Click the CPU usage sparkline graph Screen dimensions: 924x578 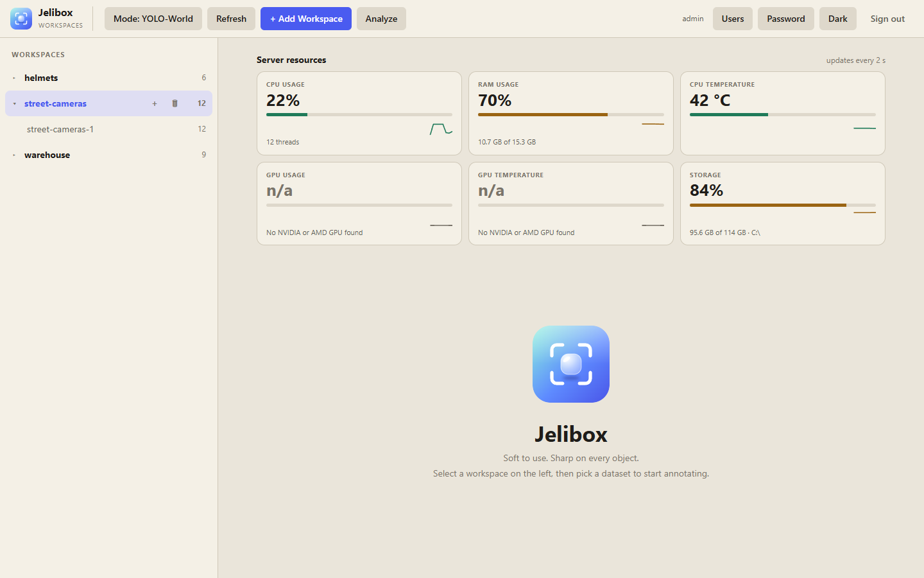click(441, 129)
